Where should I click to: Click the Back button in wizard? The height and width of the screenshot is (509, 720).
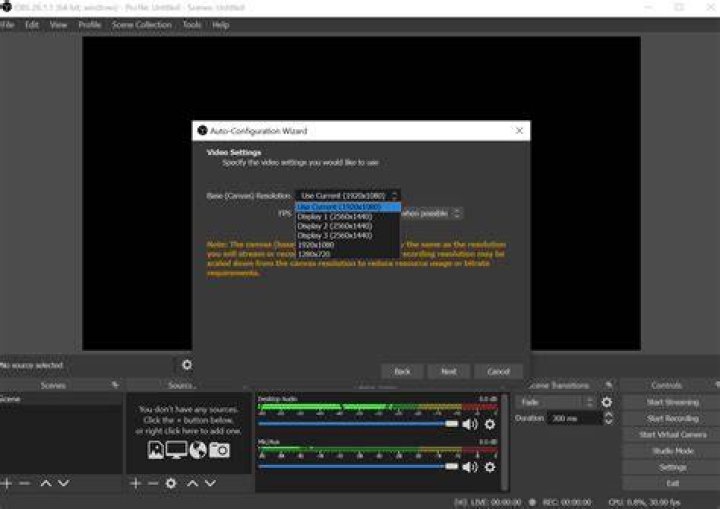pyautogui.click(x=402, y=371)
